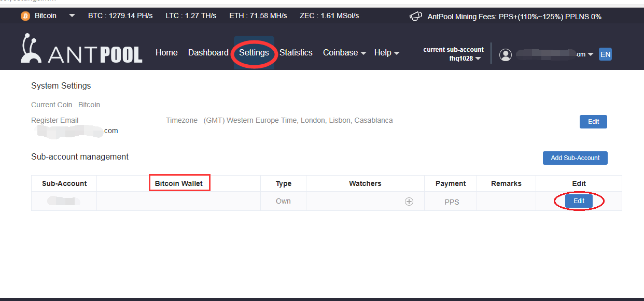Click the orange Bitcoin coin icon
This screenshot has height=301, width=644.
click(25, 16)
